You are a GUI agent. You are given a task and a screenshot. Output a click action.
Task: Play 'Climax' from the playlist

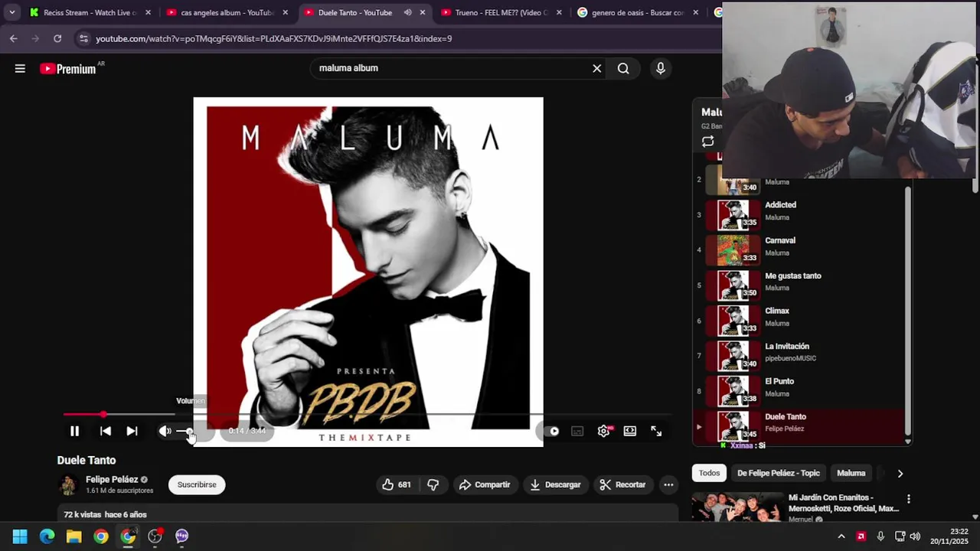point(799,320)
